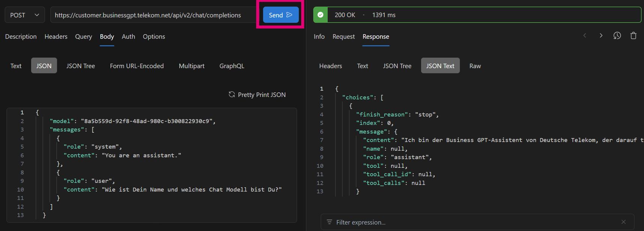
Task: Open response history clock icon
Action: (617, 36)
